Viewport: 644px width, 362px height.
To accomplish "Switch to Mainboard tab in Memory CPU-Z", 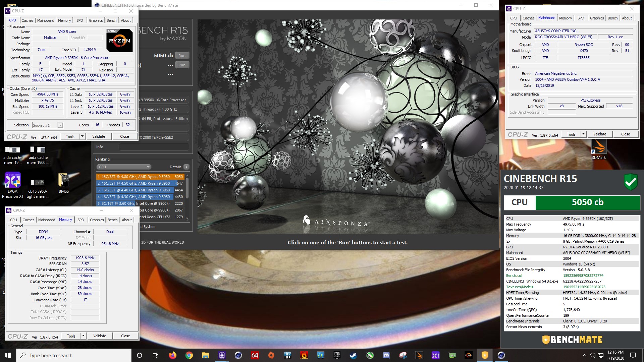I will point(47,220).
